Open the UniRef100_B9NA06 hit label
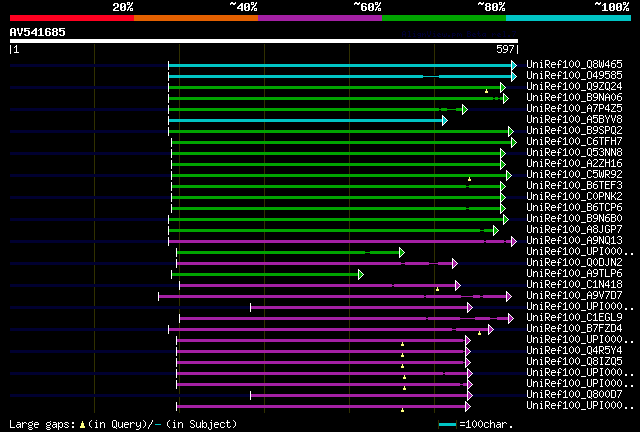This screenshot has width=640, height=432. 574,98
